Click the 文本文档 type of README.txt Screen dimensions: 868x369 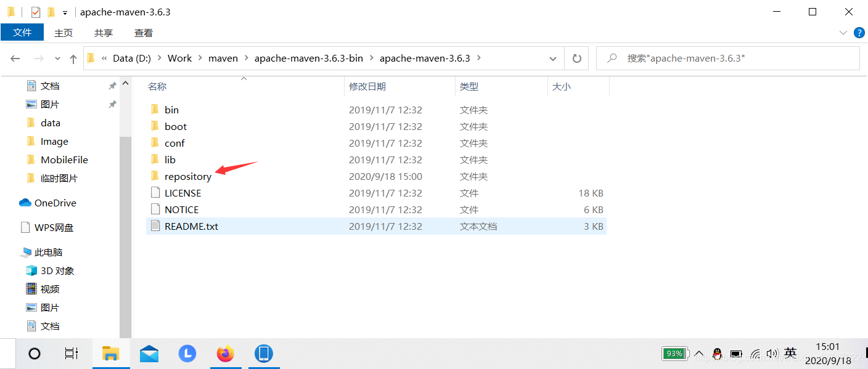[x=478, y=226]
